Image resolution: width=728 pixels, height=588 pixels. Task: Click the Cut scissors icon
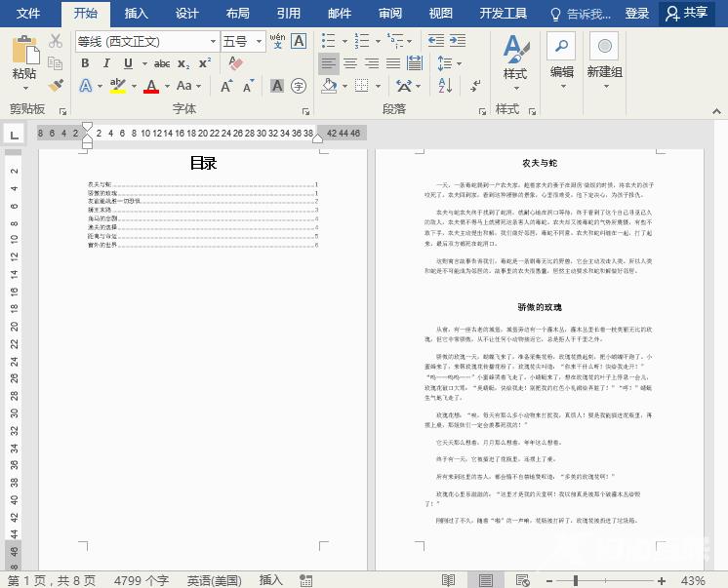tap(56, 41)
